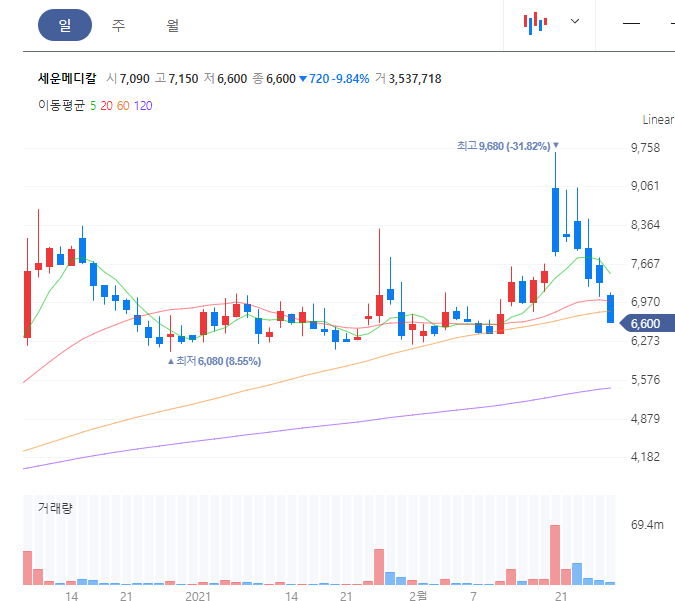Click the 69.4m volume axis label
Viewport: 675px width, 601px height.
(x=647, y=525)
